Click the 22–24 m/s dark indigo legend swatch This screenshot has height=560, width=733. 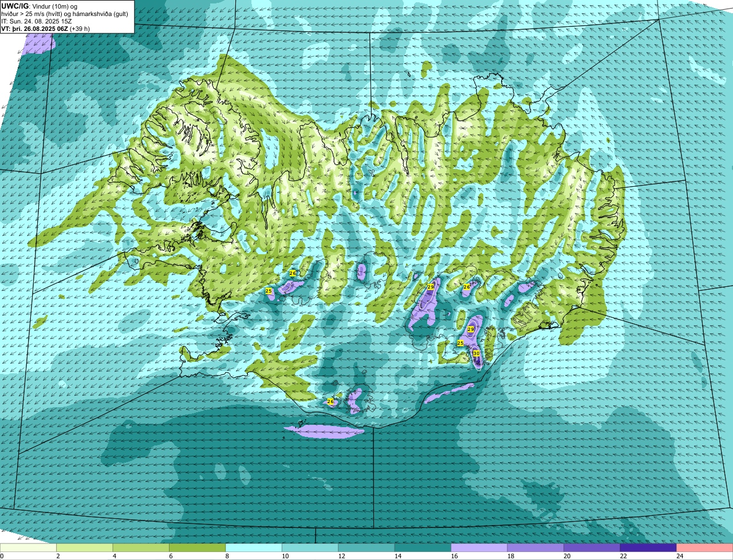[x=648, y=547]
